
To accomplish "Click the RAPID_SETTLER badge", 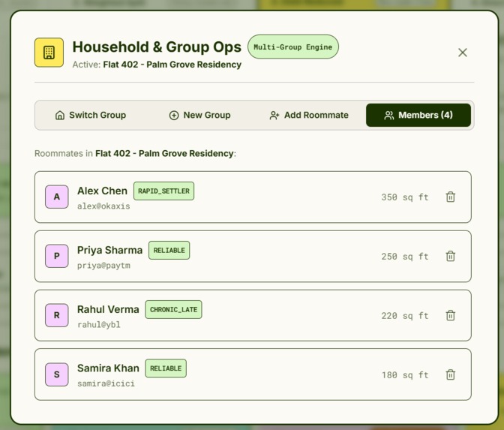I will [x=163, y=191].
